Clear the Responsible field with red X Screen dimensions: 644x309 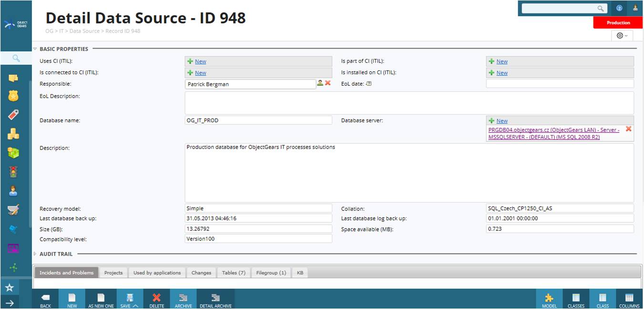[x=327, y=83]
